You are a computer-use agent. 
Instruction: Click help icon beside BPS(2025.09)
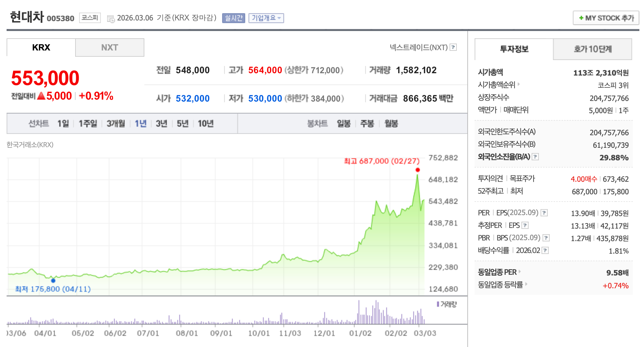tap(546, 238)
